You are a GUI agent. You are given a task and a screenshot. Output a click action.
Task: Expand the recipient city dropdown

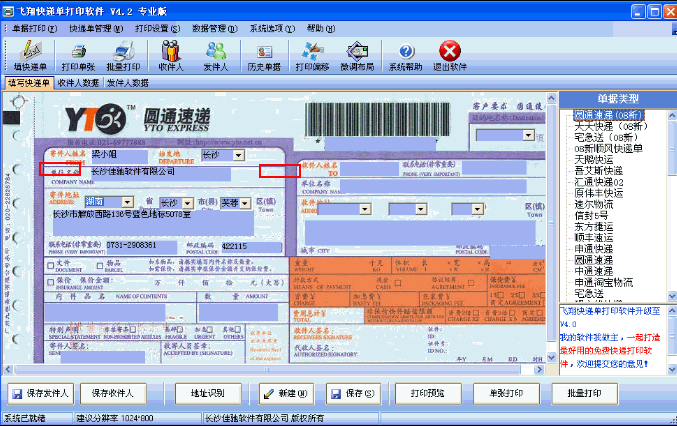point(421,209)
